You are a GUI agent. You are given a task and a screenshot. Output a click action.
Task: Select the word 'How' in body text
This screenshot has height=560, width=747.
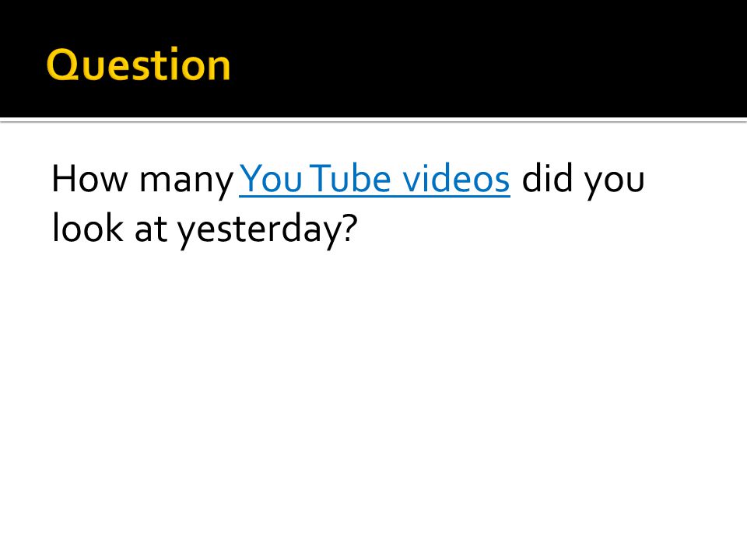[x=90, y=179]
